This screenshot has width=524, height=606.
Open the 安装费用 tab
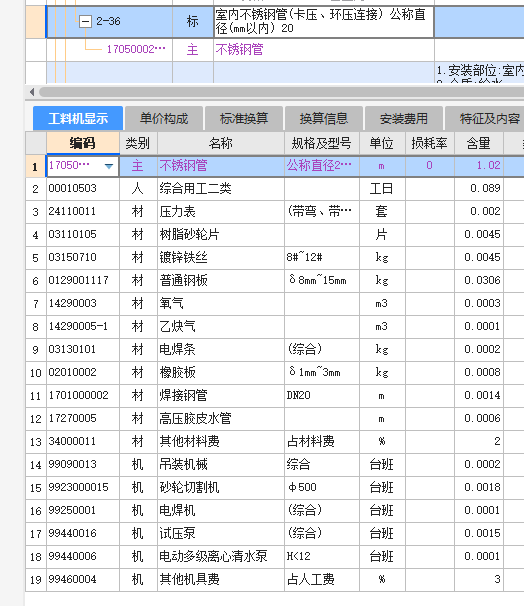click(403, 119)
